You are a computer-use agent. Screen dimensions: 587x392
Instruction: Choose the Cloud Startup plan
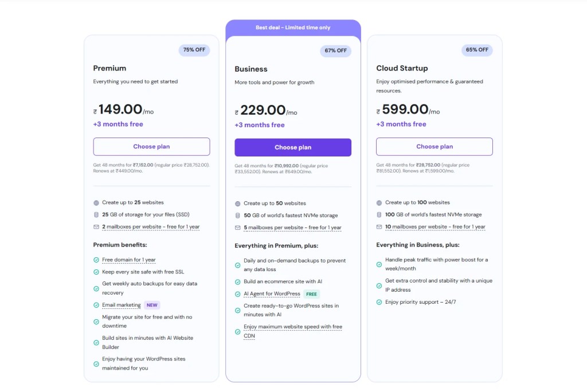435,147
